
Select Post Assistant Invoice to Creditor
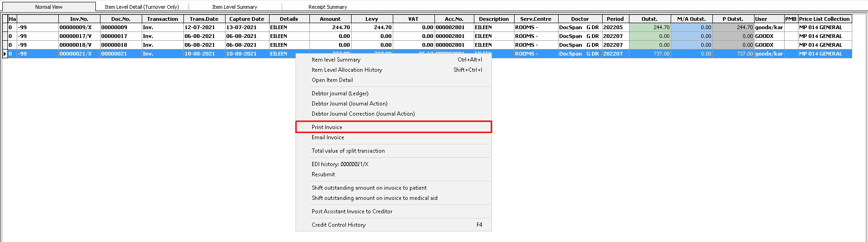click(352, 211)
